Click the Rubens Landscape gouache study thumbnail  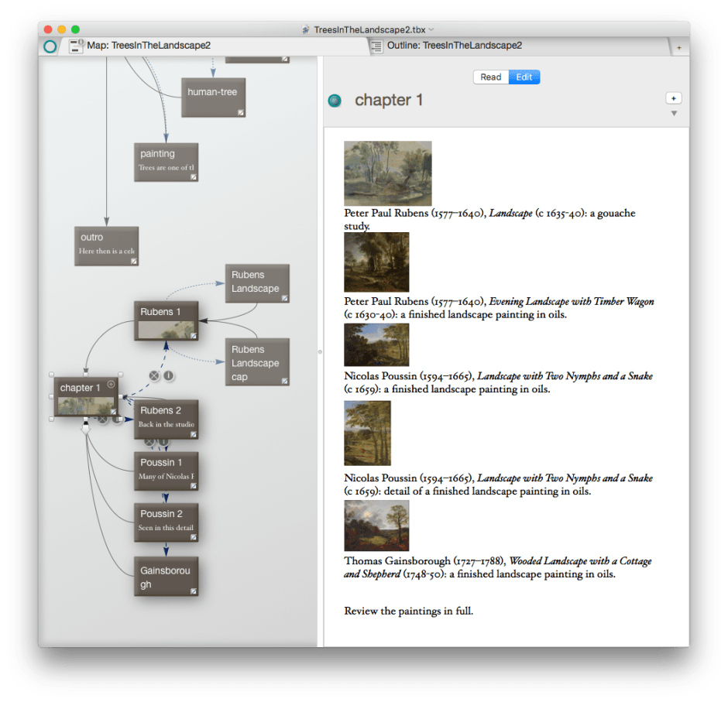pyautogui.click(x=387, y=173)
